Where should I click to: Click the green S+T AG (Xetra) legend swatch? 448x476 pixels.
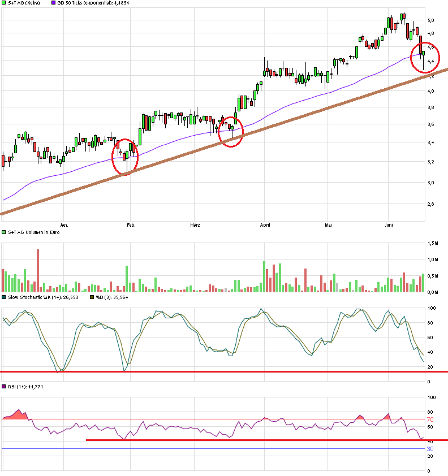tap(4, 3)
